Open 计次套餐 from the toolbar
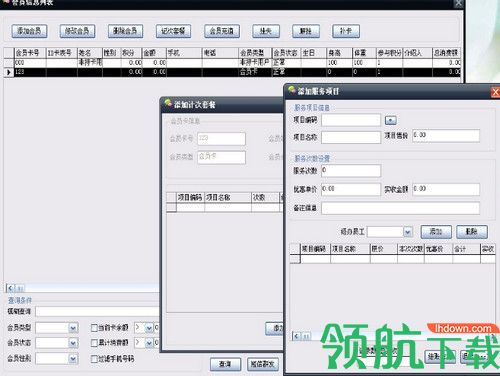The width and height of the screenshot is (500, 376). [x=173, y=31]
